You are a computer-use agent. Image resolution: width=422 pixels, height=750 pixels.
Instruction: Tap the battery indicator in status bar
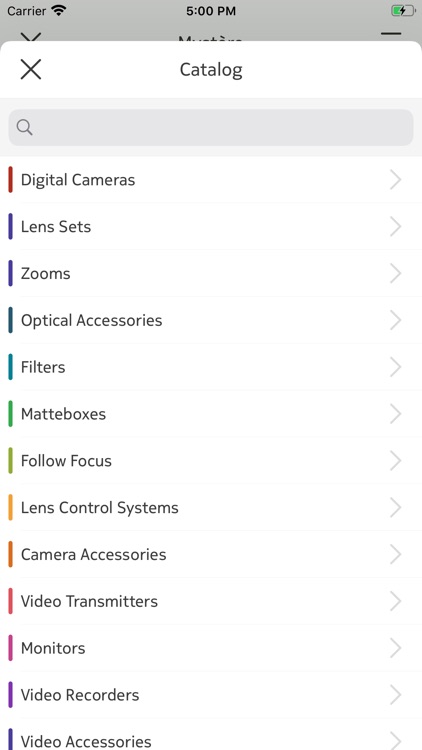coord(403,11)
